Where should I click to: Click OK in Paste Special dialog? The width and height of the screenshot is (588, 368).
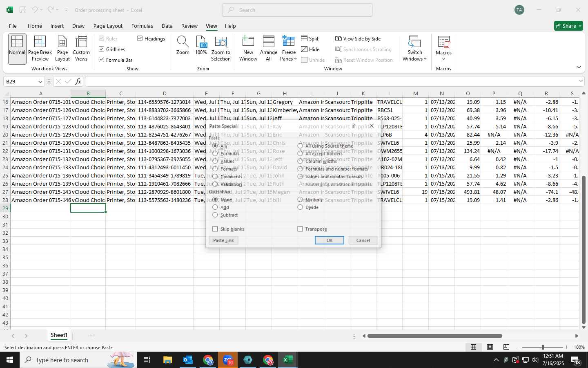pos(330,240)
